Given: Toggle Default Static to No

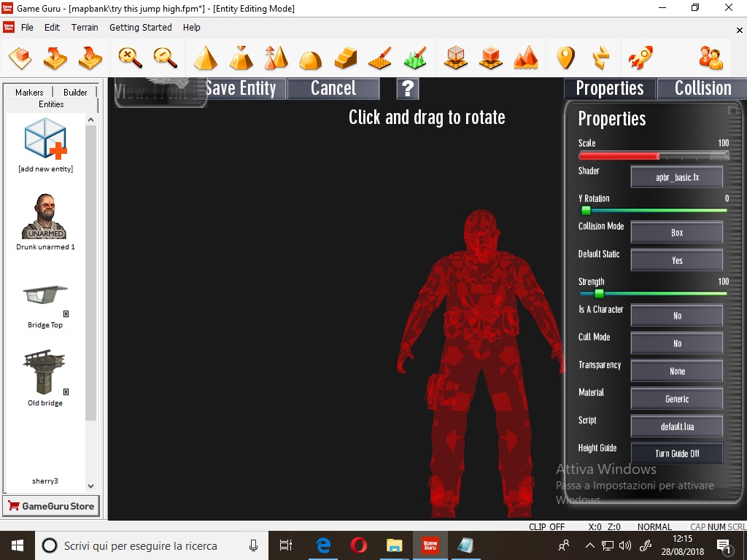Looking at the screenshot, I should (676, 260).
